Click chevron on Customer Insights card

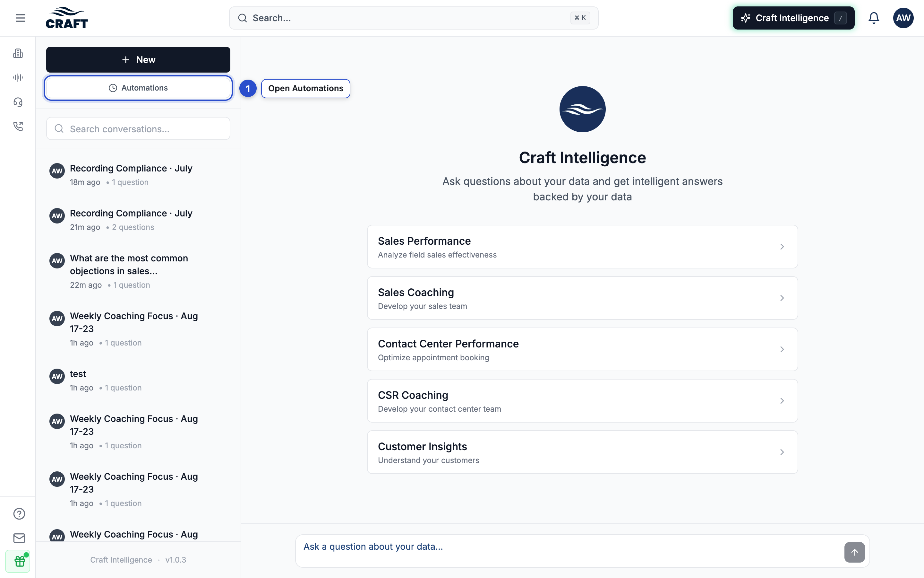click(x=782, y=452)
